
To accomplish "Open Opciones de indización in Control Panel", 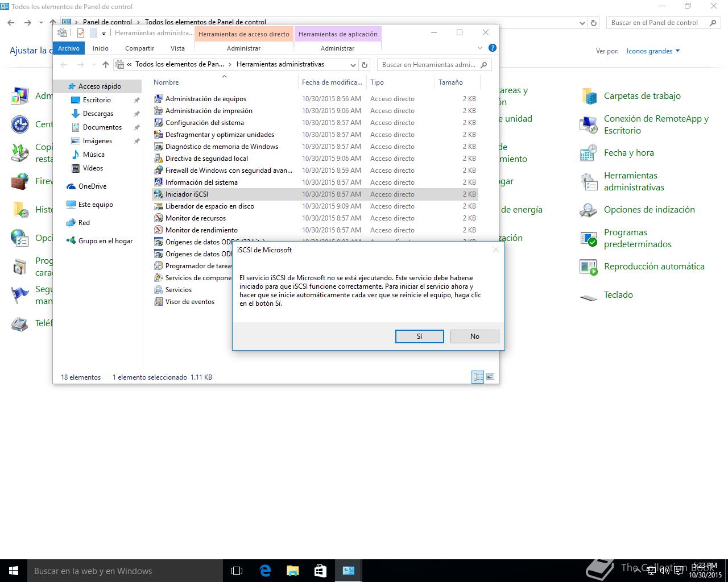I will pyautogui.click(x=638, y=210).
